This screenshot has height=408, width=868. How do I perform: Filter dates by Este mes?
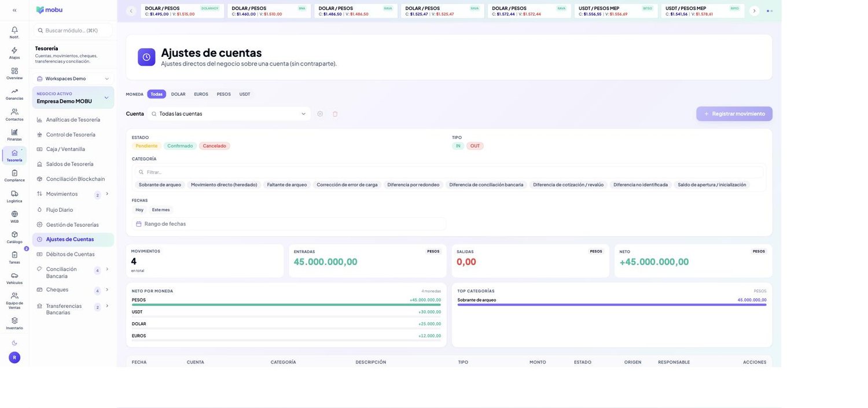click(x=161, y=210)
